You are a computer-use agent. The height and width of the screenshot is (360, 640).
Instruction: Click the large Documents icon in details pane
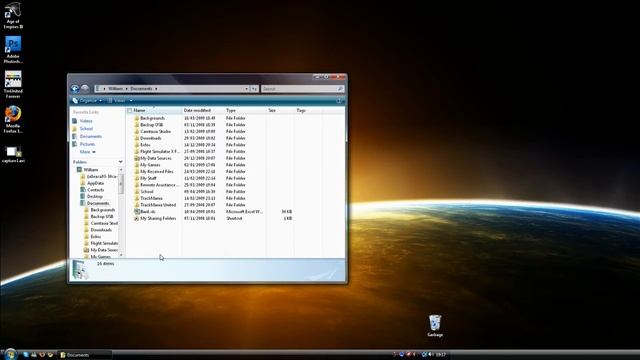point(80,270)
